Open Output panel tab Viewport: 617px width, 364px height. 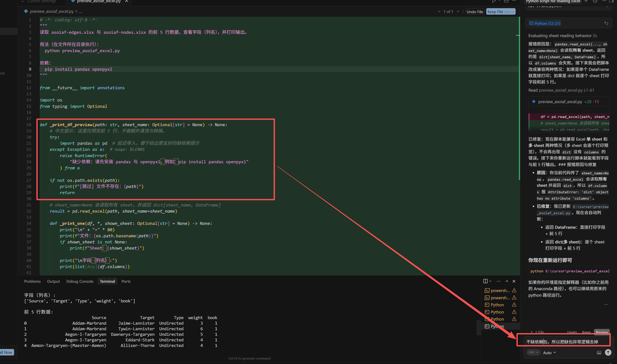tap(53, 281)
